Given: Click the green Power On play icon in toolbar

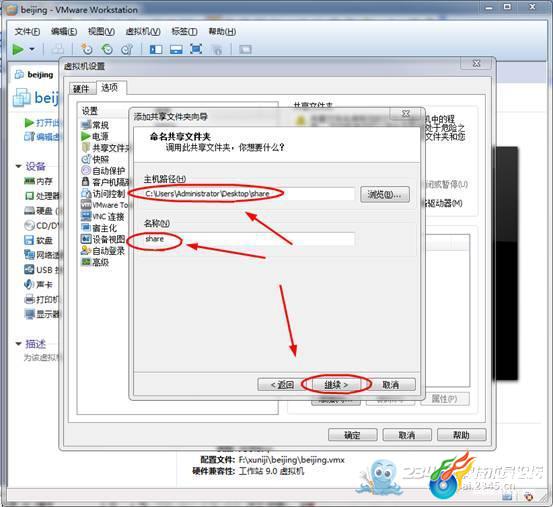Looking at the screenshot, I should (18, 49).
